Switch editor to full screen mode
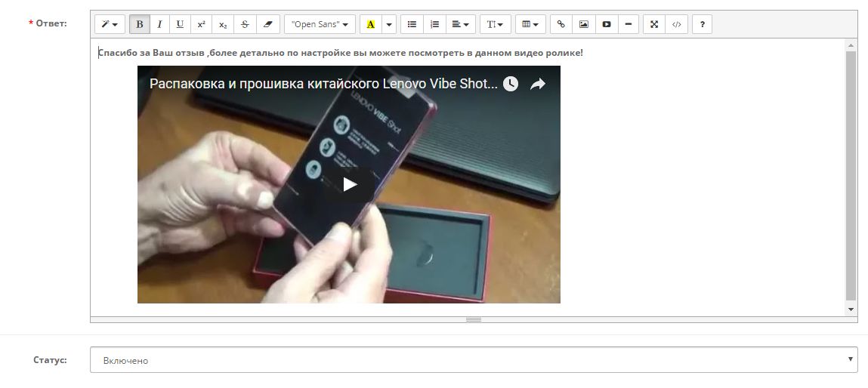Screen dimensions: 868x388 [x=654, y=24]
